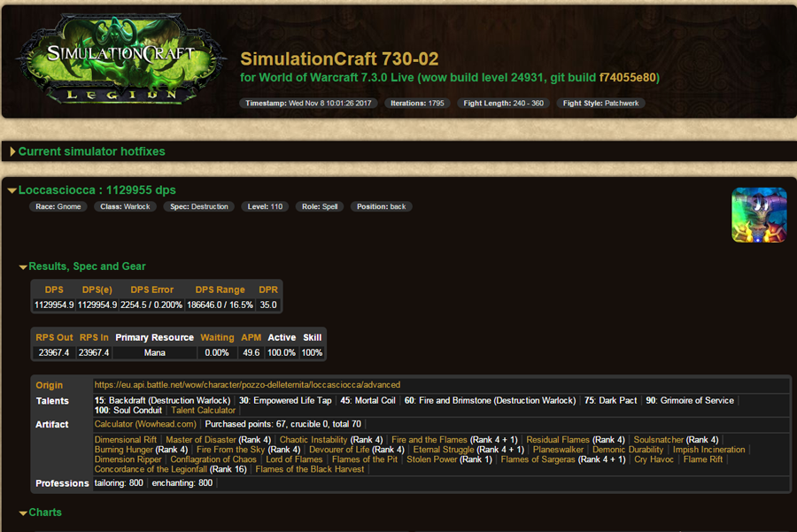Collapse Results, Spec and Gear section
The image size is (797, 532).
point(86,266)
